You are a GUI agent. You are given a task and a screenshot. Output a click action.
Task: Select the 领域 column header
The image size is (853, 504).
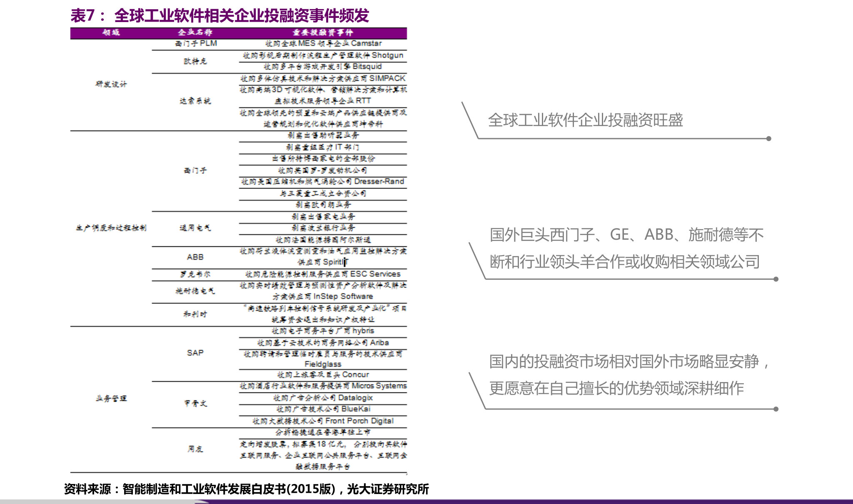(111, 32)
